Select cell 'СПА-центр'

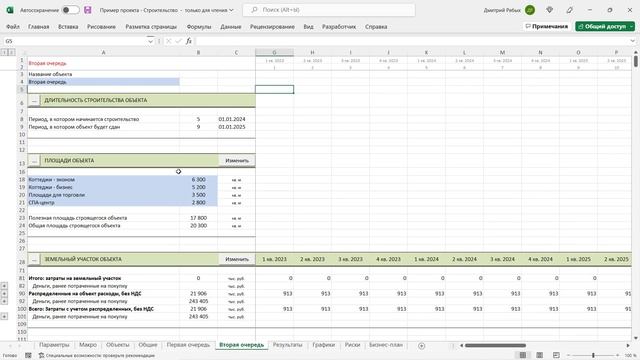pyautogui.click(x=103, y=202)
